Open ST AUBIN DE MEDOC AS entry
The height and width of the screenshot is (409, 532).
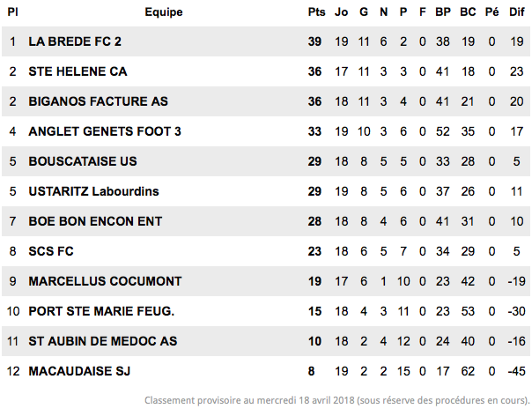pos(103,341)
